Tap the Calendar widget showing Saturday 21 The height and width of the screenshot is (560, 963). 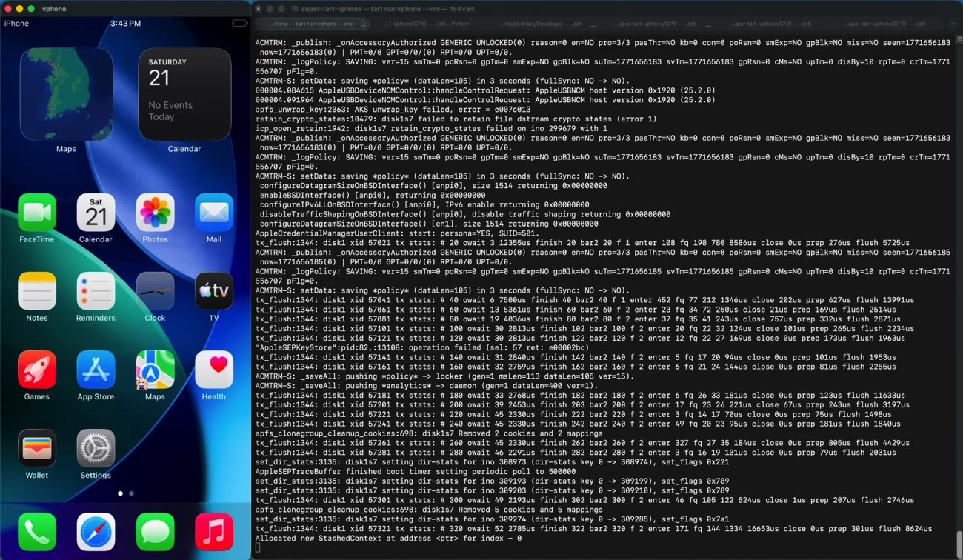pyautogui.click(x=184, y=95)
